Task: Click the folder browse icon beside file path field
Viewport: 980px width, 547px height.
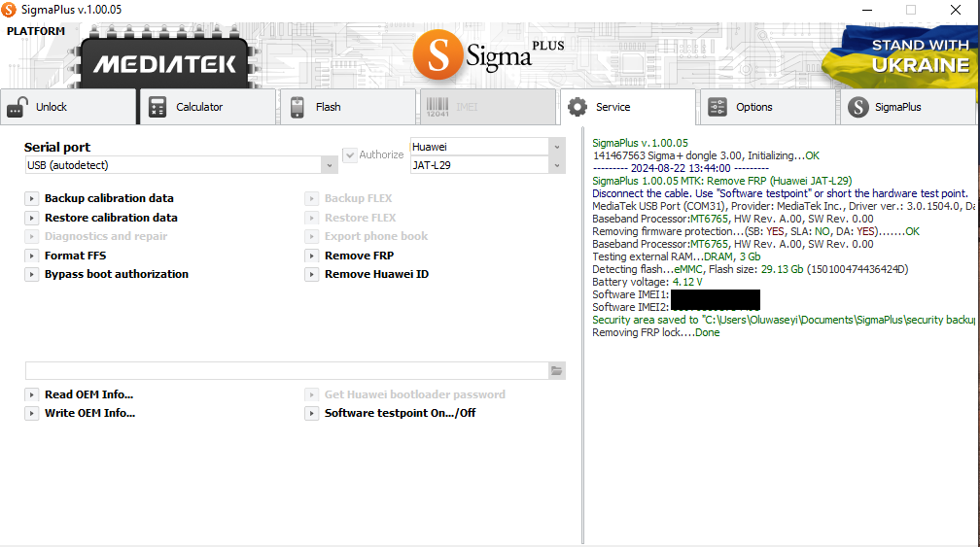Action: pos(556,371)
